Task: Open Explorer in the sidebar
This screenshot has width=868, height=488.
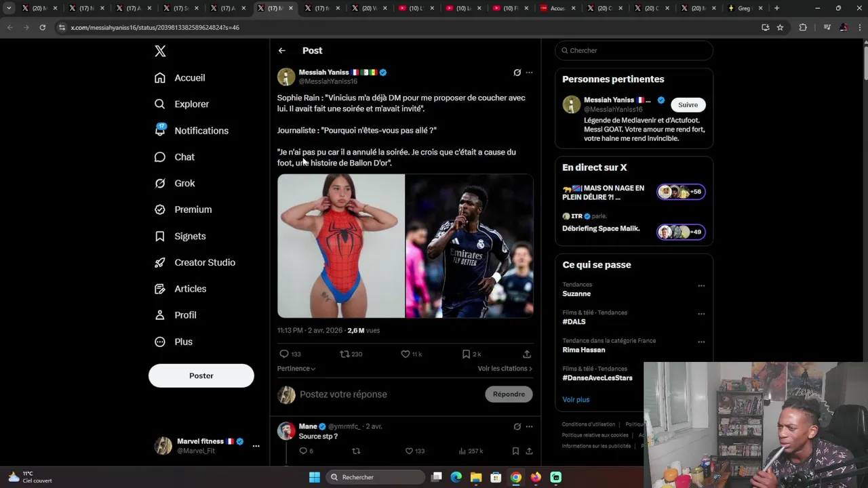Action: coord(182,104)
